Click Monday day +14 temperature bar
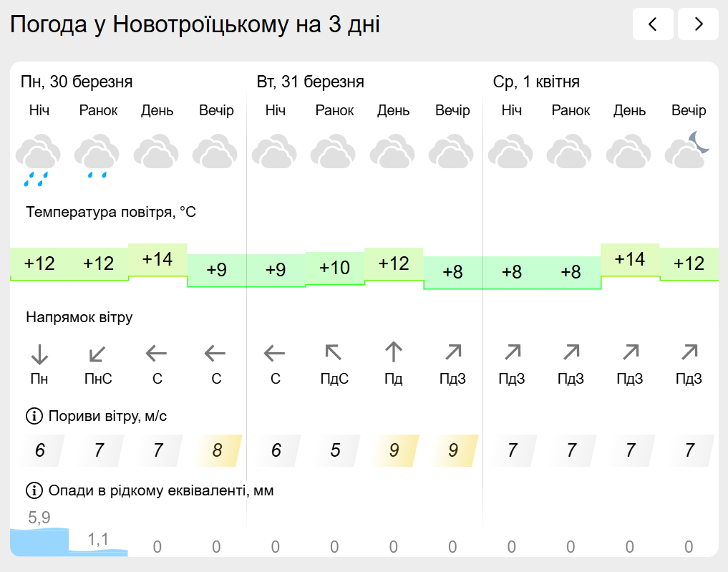 coord(157,259)
